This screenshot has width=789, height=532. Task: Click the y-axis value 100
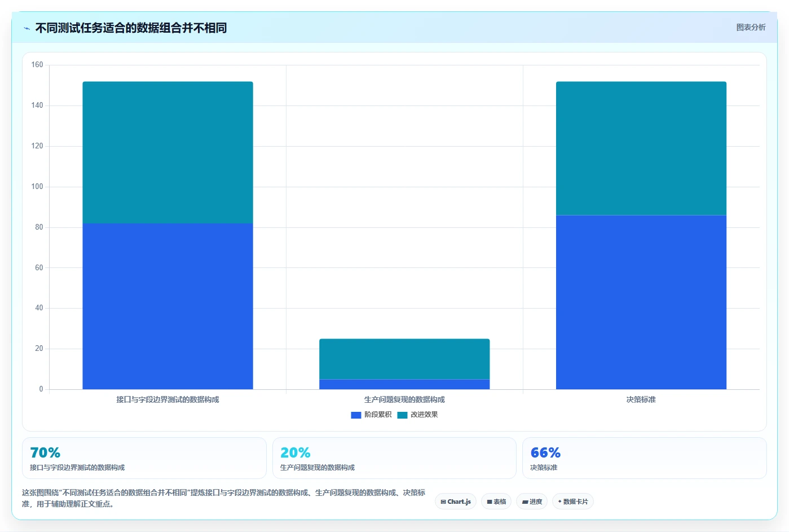(37, 187)
